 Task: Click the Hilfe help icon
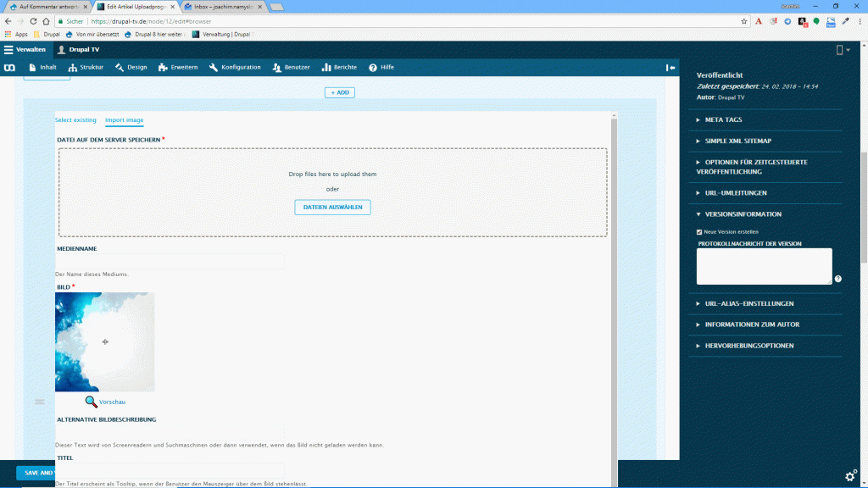373,67
